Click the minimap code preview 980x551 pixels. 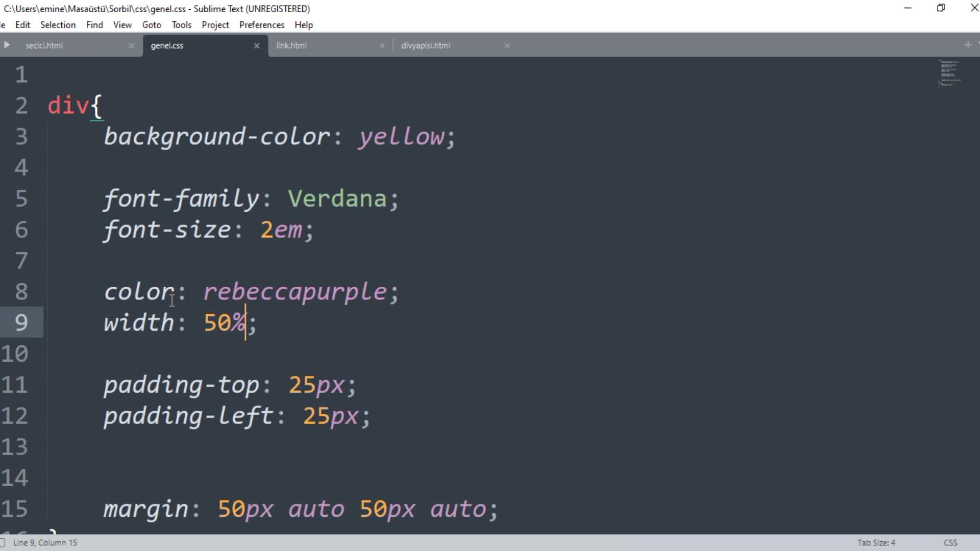coord(949,73)
